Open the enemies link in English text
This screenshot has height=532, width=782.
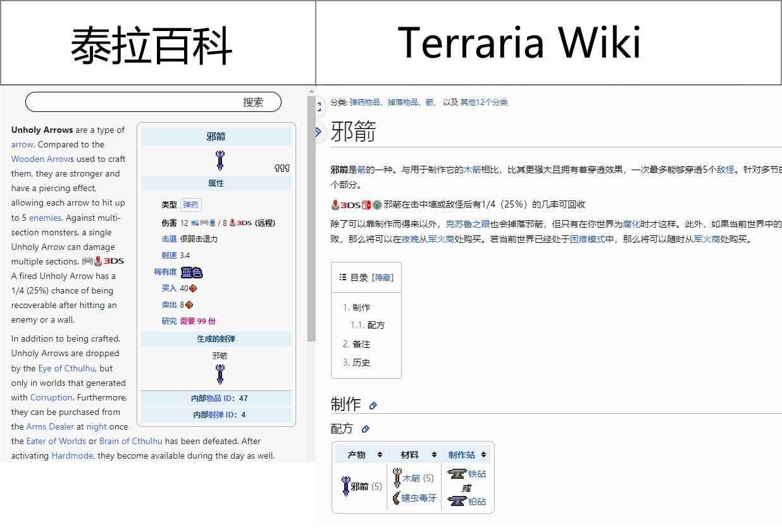pyautogui.click(x=45, y=218)
